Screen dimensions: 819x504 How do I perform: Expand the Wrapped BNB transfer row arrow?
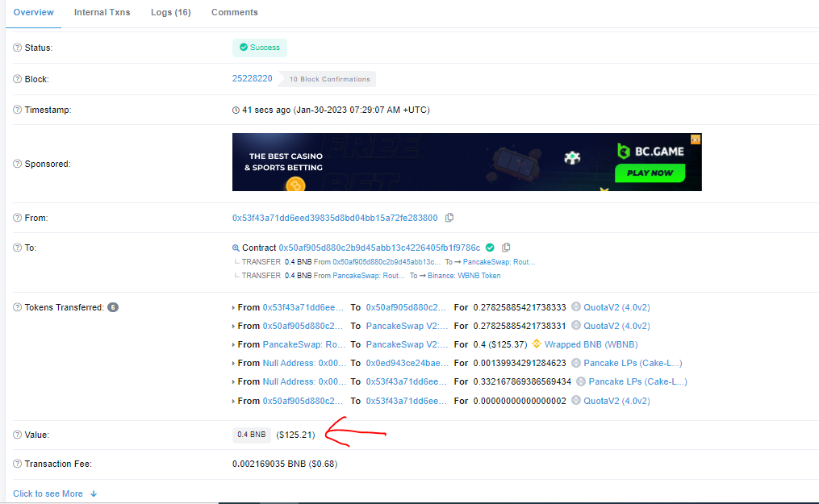233,345
